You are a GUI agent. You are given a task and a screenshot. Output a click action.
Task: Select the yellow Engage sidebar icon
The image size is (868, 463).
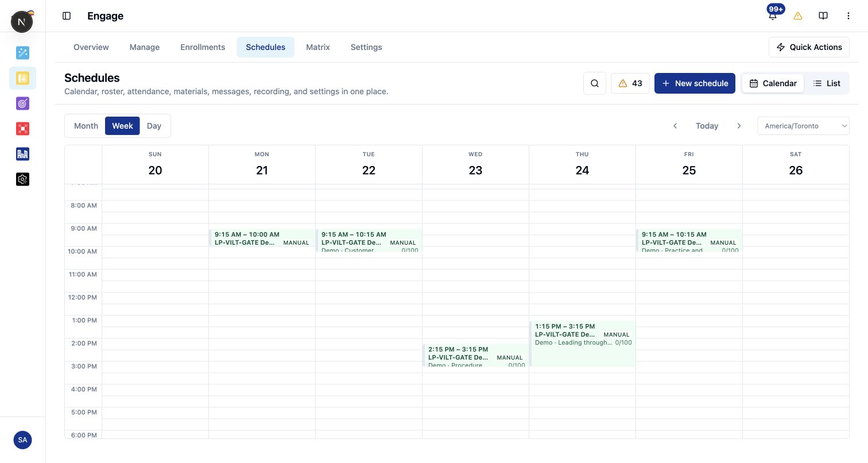[x=22, y=78]
